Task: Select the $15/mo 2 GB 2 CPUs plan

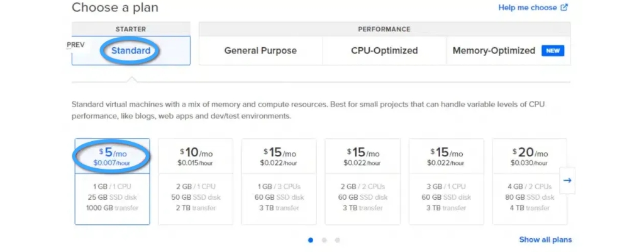Action: click(x=362, y=181)
